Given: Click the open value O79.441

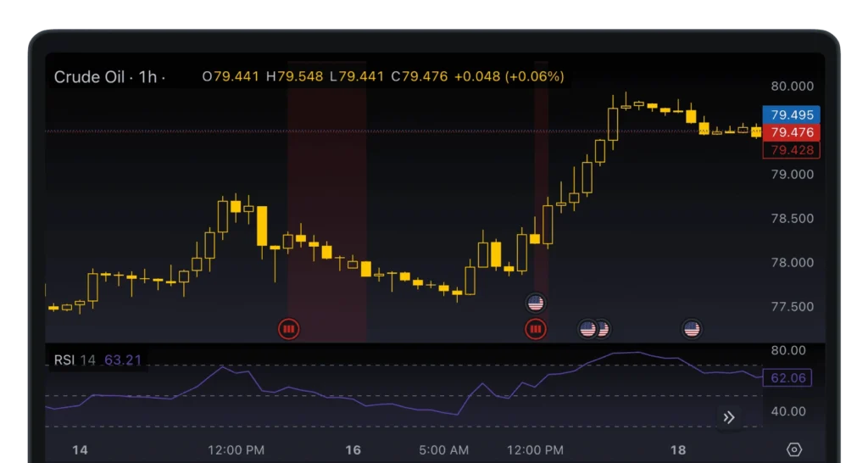Looking at the screenshot, I should [231, 76].
